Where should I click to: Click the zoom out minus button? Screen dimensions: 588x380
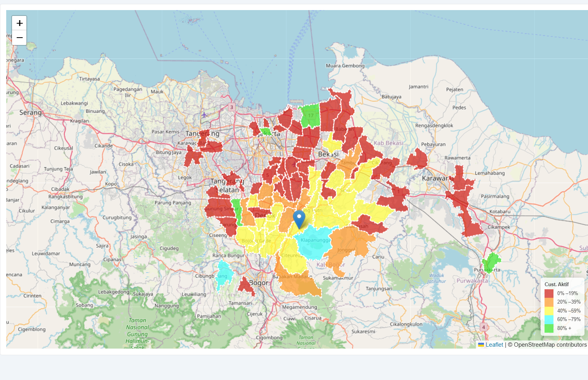[x=19, y=38]
